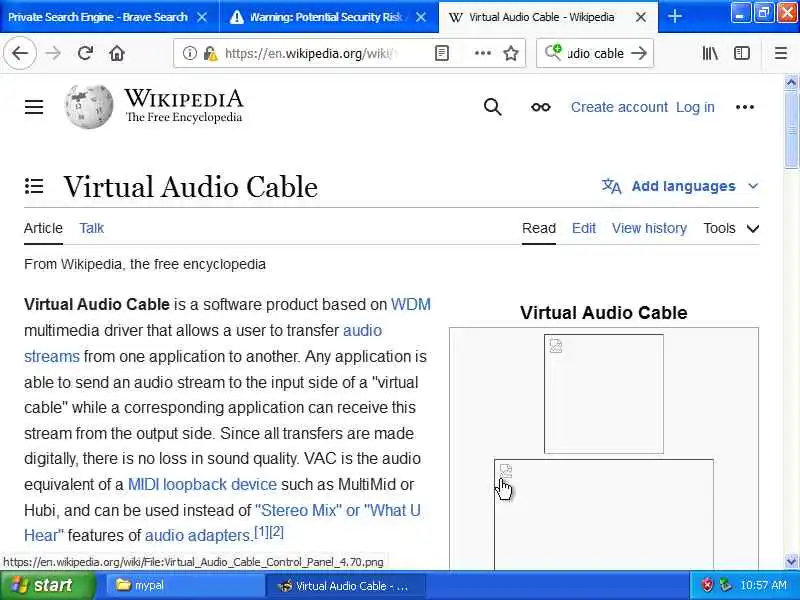This screenshot has height=600, width=800.
Task: Toggle the sidebar view icon
Action: [742, 53]
